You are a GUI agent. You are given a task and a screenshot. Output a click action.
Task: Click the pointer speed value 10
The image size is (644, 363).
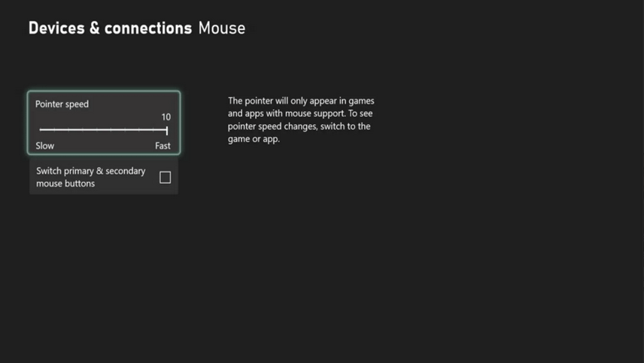166,117
